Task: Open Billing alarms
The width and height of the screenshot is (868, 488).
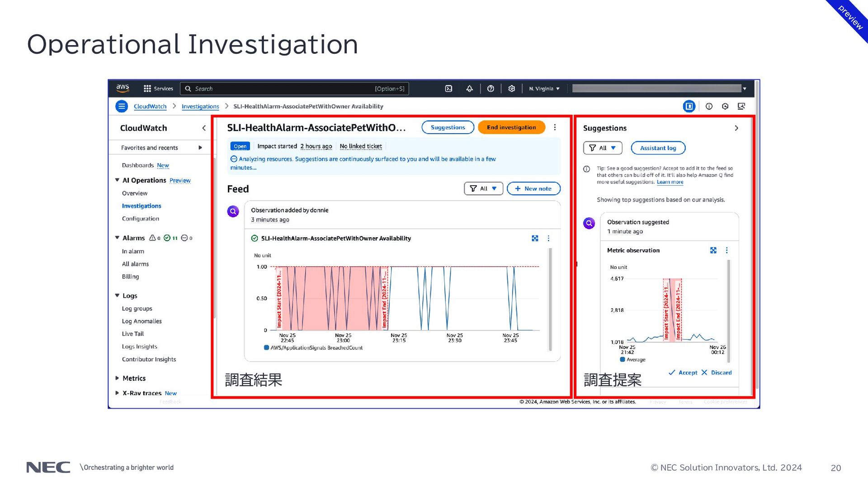Action: [x=130, y=277]
